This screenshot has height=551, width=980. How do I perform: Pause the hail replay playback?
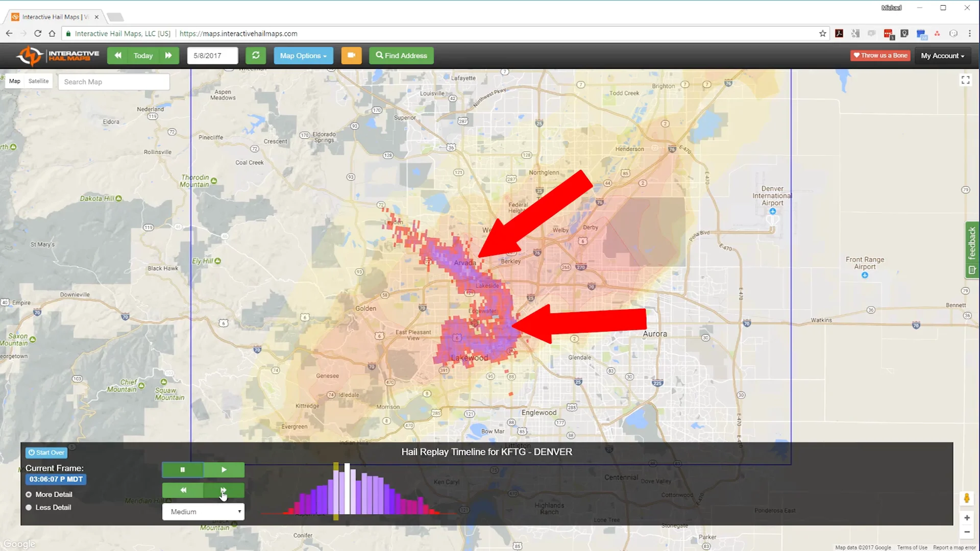tap(183, 470)
